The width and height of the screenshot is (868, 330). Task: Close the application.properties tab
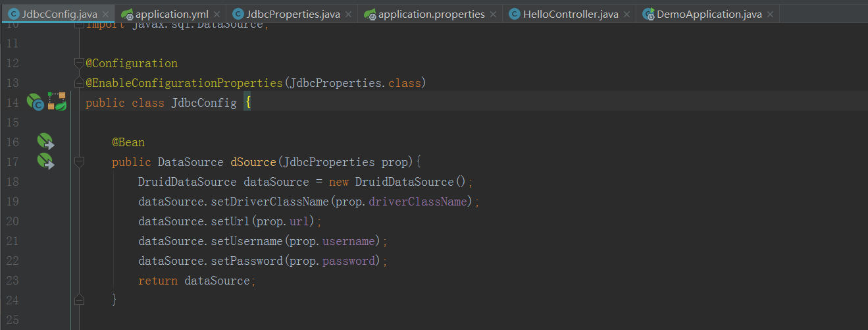coord(494,14)
